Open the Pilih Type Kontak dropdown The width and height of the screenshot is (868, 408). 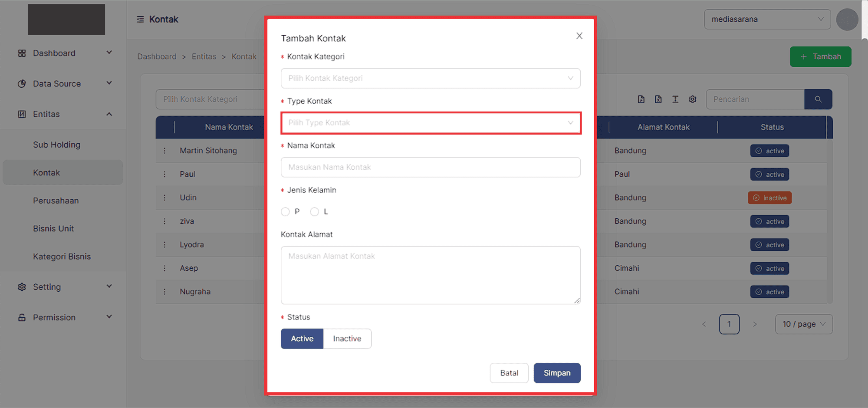click(431, 123)
